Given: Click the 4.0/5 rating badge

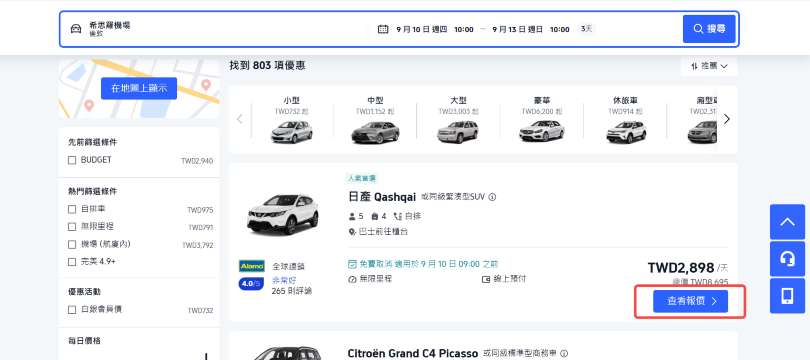Looking at the screenshot, I should coord(252,283).
